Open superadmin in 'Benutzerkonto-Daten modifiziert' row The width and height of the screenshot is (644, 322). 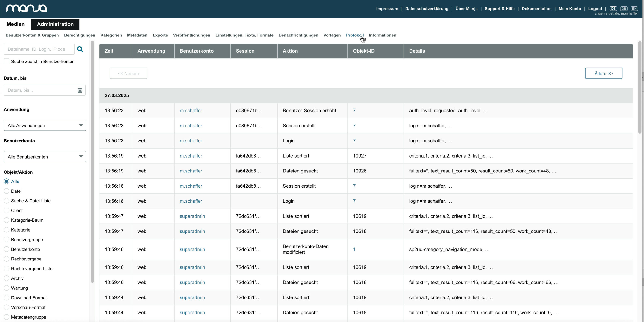point(192,249)
